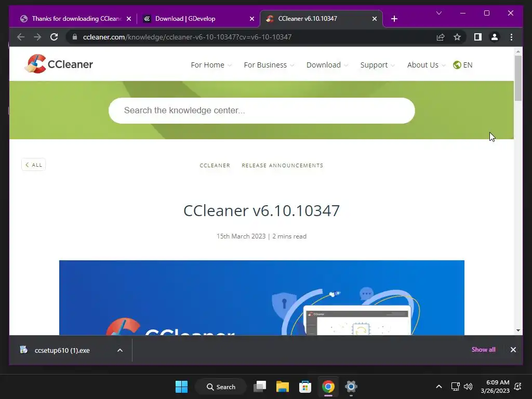The image size is (532, 399).
Task: Click the Chrome taskbar icon
Action: [x=328, y=387]
